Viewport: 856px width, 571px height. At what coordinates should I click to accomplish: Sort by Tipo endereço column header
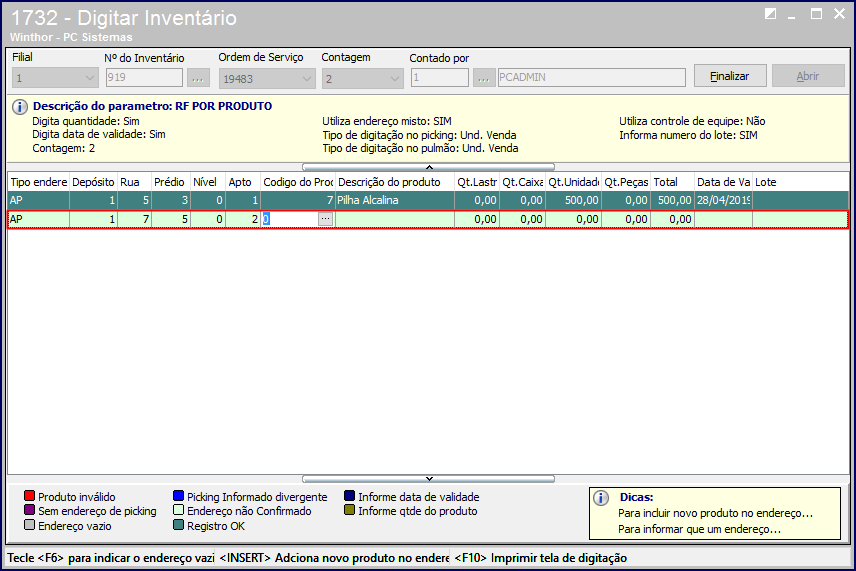(x=39, y=182)
